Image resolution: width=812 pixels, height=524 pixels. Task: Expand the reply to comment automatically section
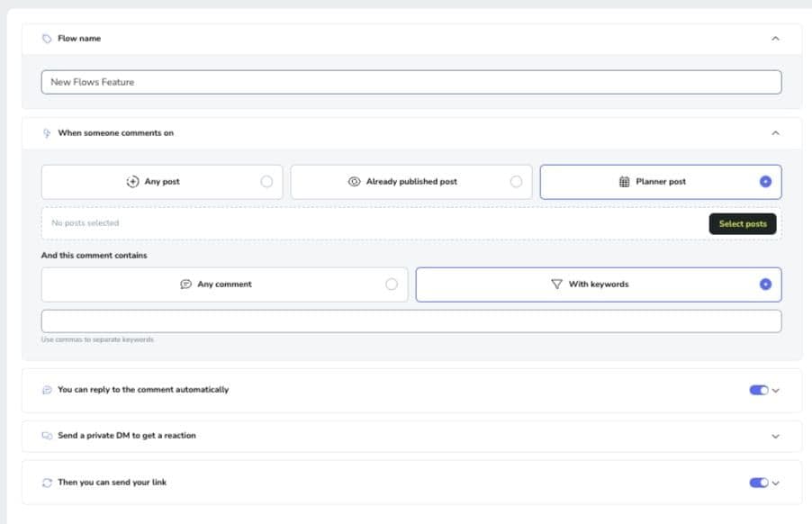coord(776,391)
